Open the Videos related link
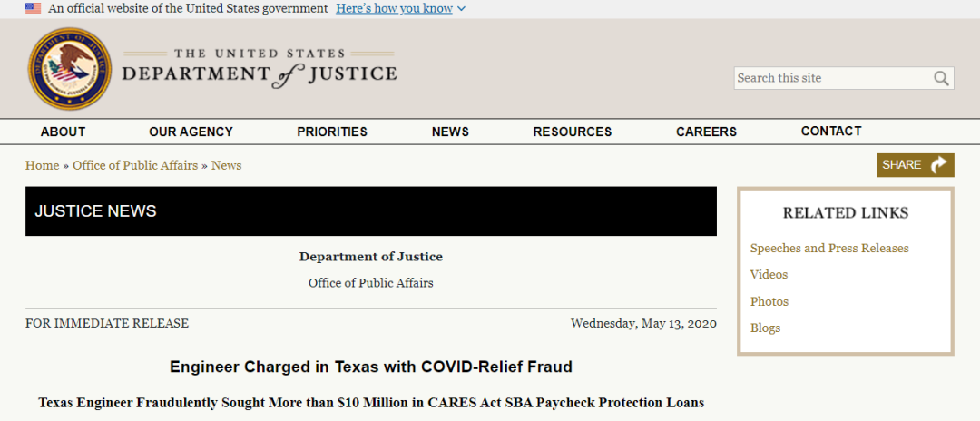Screen dimensions: 980x421 (769, 275)
